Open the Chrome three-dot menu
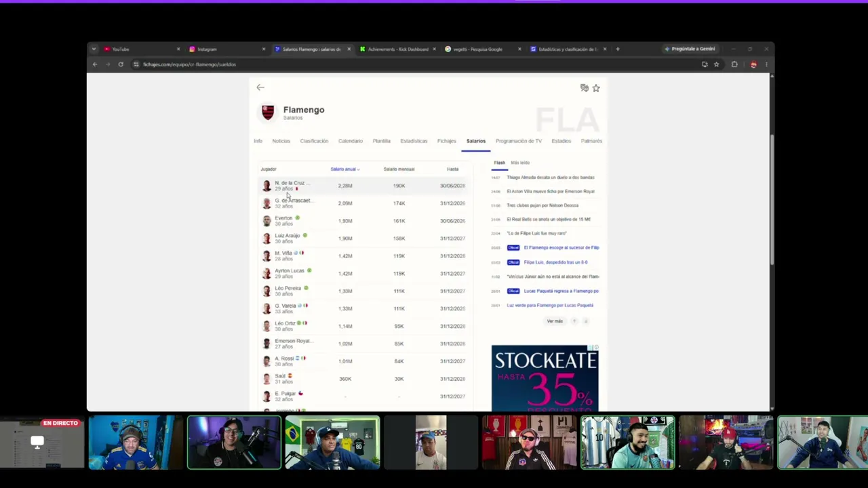 click(766, 64)
